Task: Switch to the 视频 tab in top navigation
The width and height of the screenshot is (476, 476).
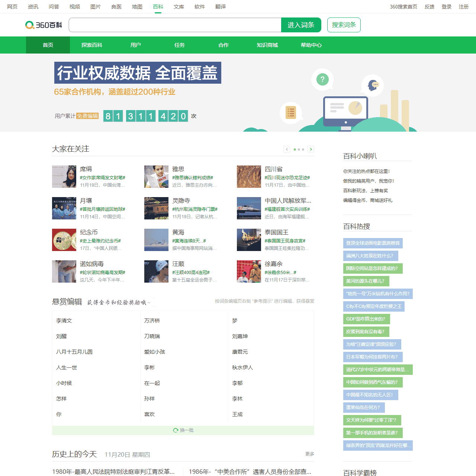Action: point(74,7)
